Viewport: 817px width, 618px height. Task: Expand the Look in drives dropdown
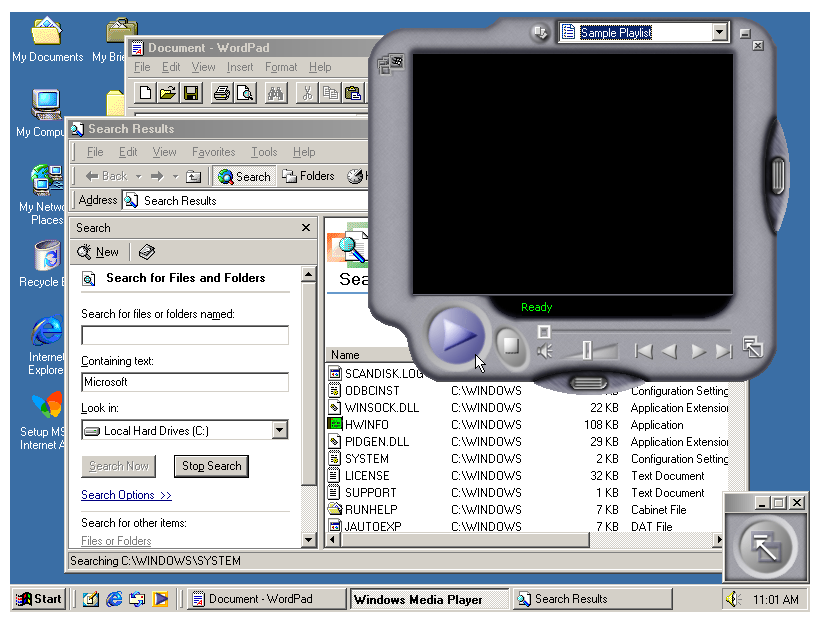[279, 431]
